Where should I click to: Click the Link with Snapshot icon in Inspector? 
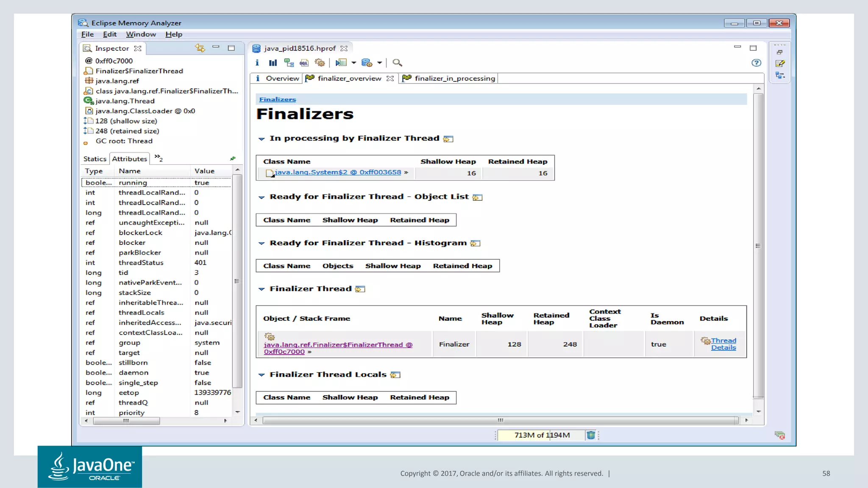pos(200,48)
